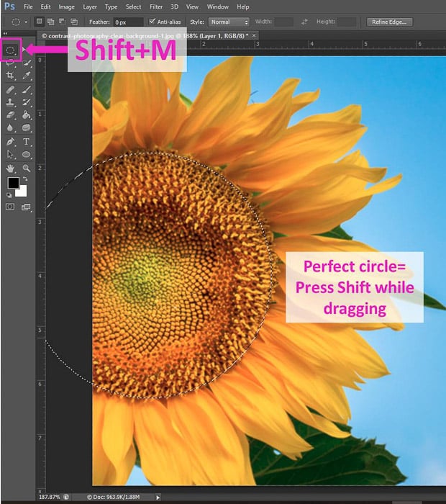Click the Doc: 963.9K/1.88M status text
The image size is (446, 504).
pyautogui.click(x=114, y=497)
